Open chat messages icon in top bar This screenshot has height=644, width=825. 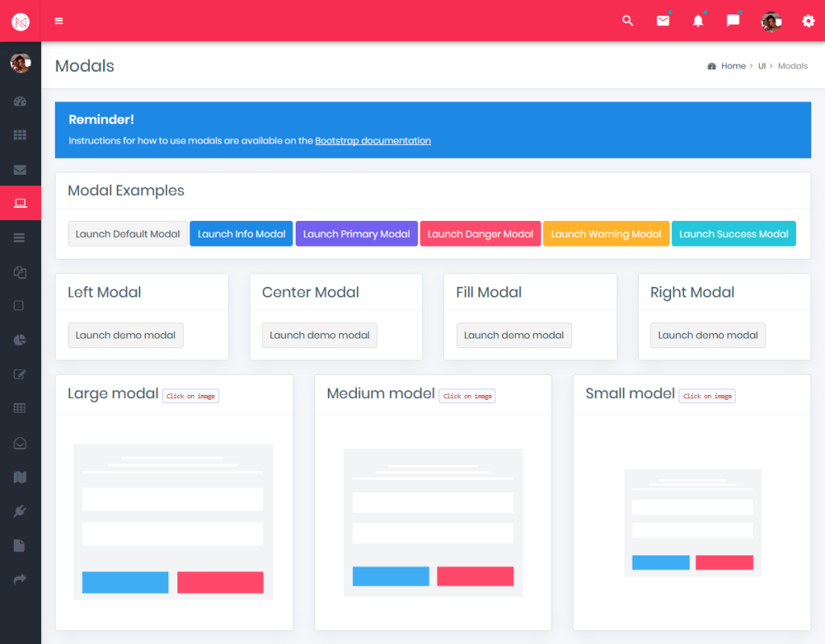tap(732, 21)
